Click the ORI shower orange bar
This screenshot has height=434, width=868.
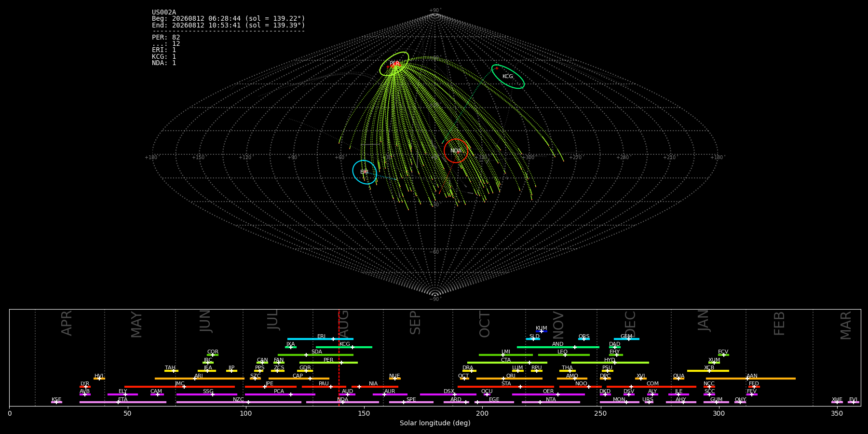(509, 379)
